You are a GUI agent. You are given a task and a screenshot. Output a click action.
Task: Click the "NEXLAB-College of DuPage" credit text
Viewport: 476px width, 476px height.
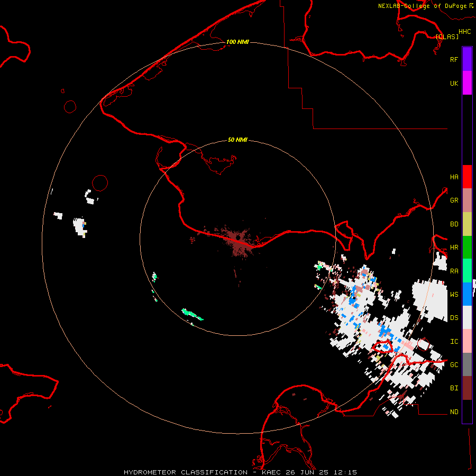coord(422,6)
